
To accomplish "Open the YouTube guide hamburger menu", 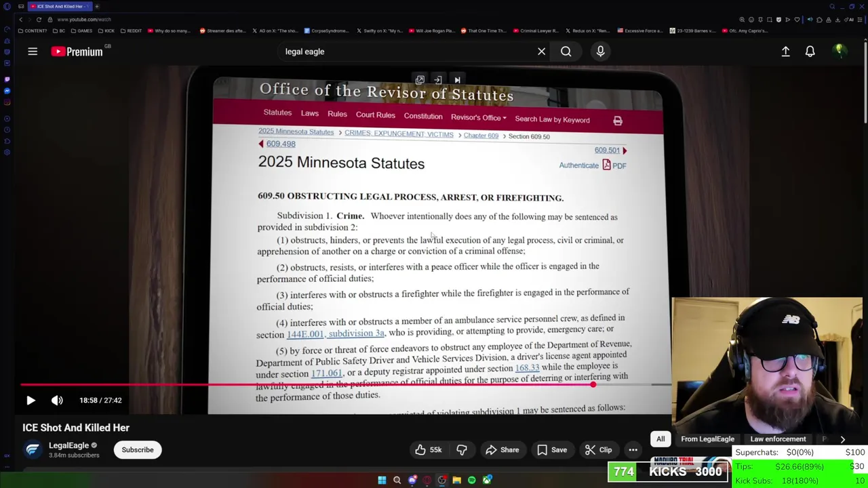I will click(33, 52).
